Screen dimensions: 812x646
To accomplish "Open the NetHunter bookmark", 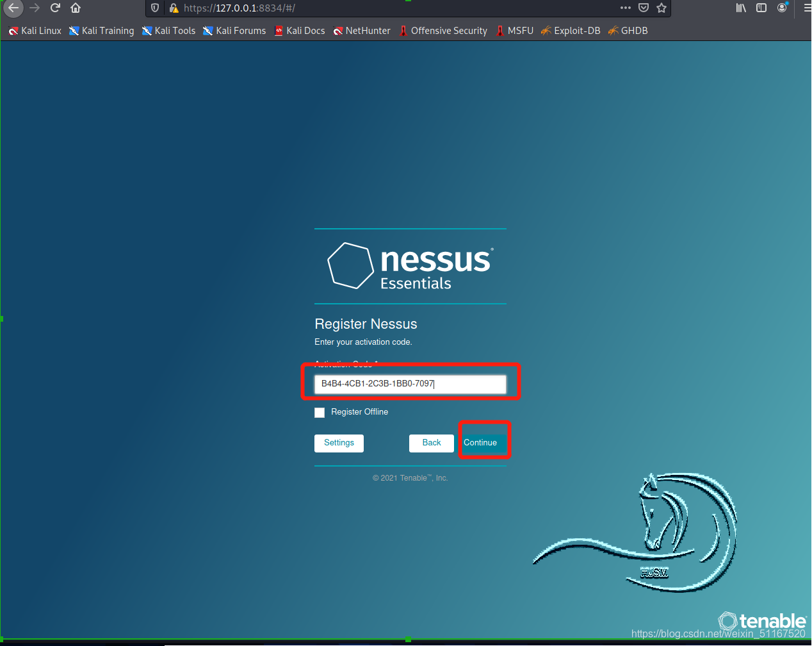I will 362,31.
